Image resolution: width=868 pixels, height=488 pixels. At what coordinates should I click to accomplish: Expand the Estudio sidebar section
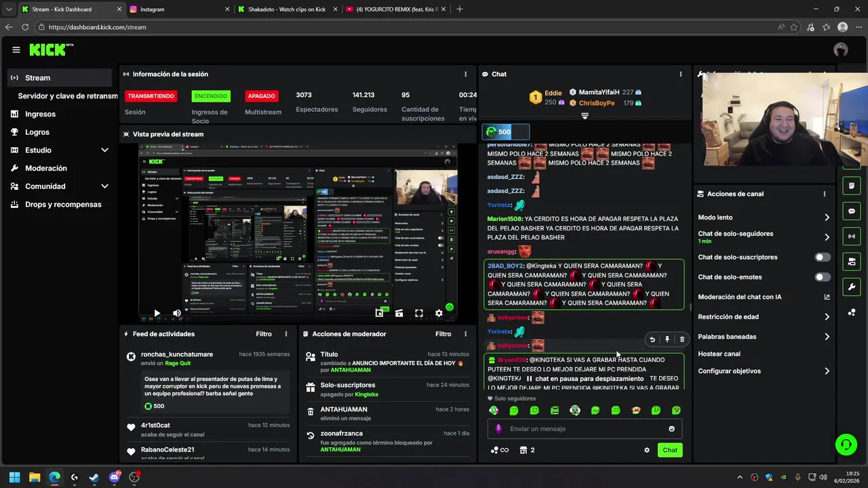pos(104,150)
